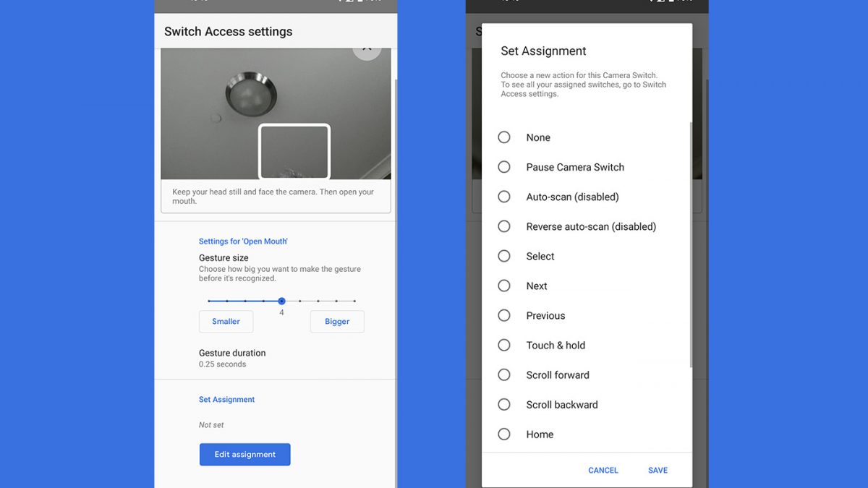Image resolution: width=868 pixels, height=488 pixels.
Task: Choose Pause Camera Switch option
Action: click(x=504, y=167)
